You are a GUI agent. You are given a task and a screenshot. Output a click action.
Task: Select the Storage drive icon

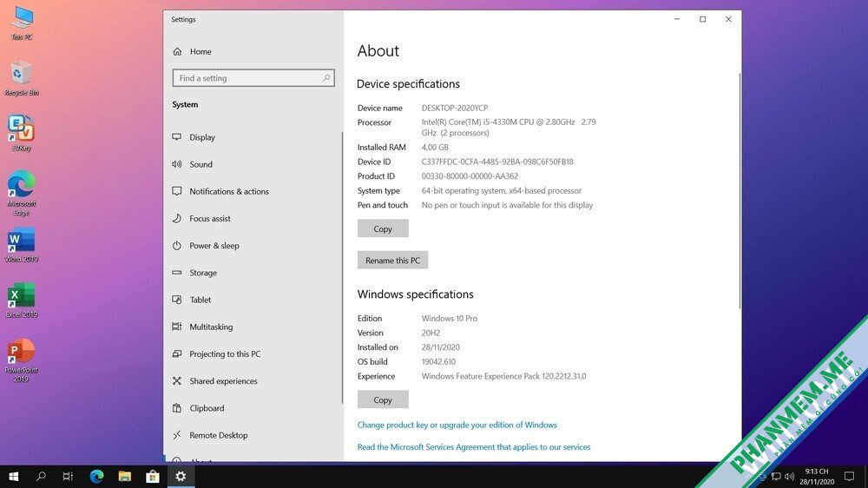tap(177, 273)
